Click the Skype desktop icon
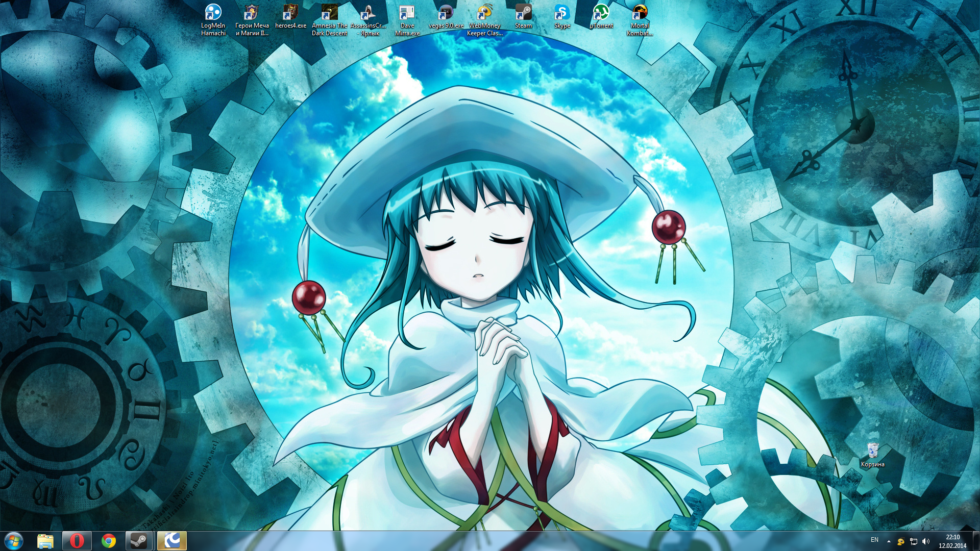Screen dimensions: 980x551 tap(562, 13)
